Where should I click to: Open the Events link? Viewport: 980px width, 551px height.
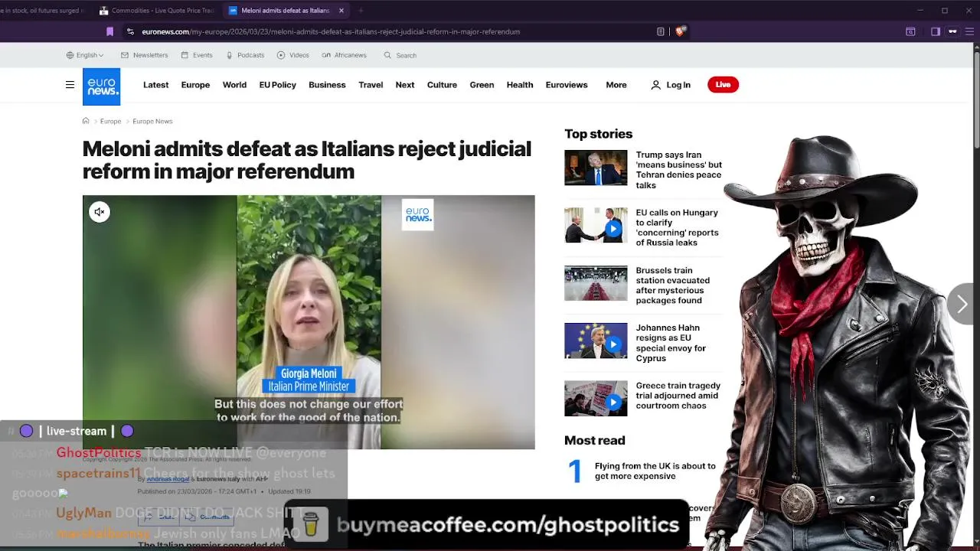point(197,55)
